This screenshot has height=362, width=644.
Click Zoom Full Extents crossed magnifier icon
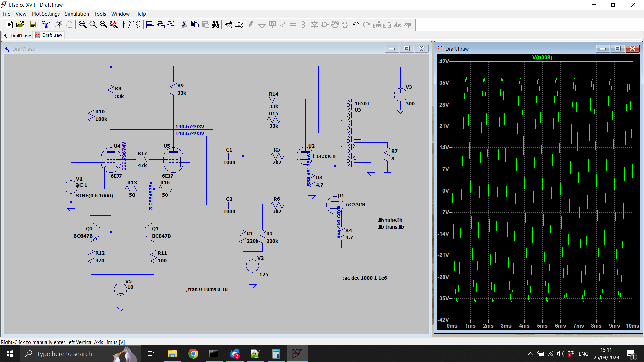114,24
